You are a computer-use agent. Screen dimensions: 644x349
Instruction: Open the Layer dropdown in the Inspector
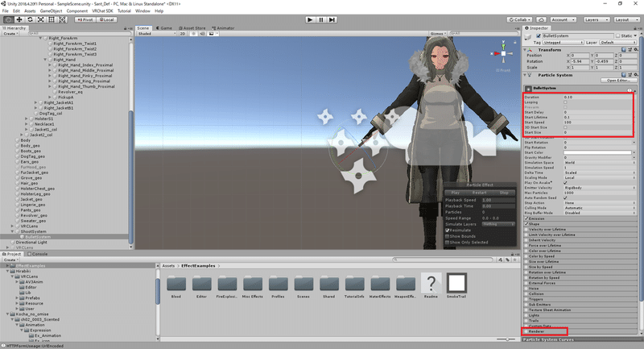[617, 43]
